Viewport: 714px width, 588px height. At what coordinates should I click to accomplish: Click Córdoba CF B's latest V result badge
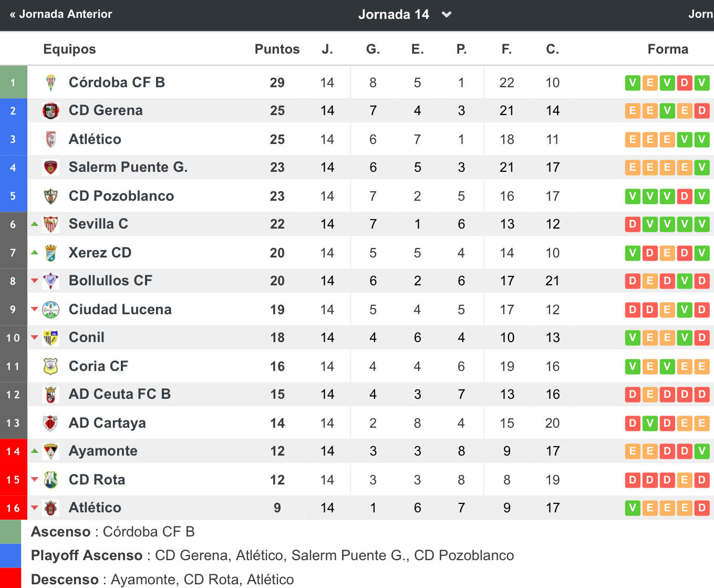(702, 82)
